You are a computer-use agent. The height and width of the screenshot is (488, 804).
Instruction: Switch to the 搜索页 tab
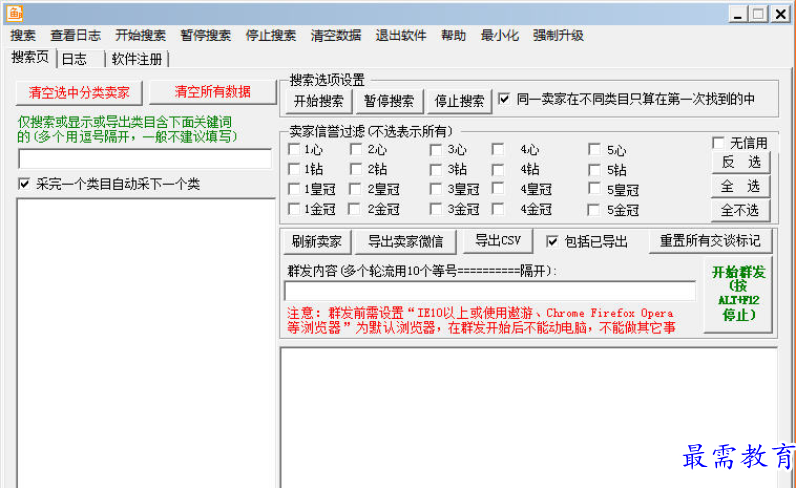30,57
